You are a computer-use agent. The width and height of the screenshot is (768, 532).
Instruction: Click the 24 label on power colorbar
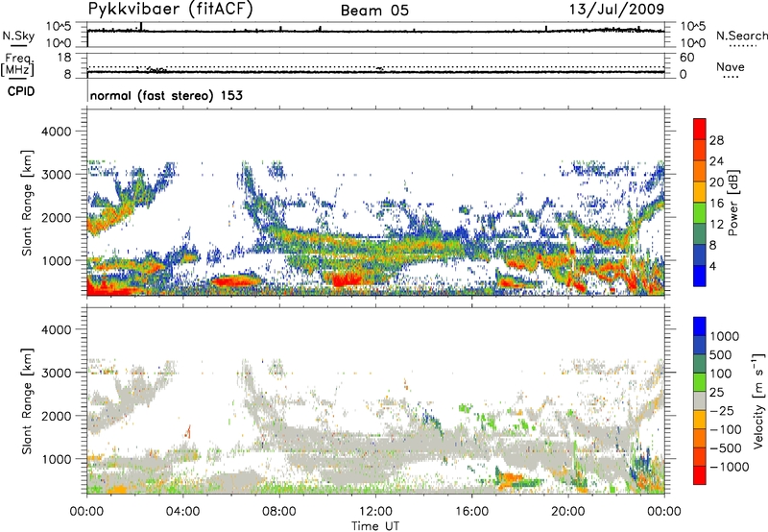click(x=716, y=161)
